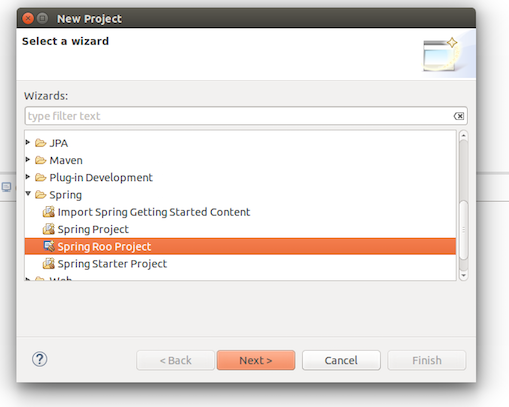Click the scrollbar up arrow in wizards list
This screenshot has width=509, height=407.
pos(463,135)
